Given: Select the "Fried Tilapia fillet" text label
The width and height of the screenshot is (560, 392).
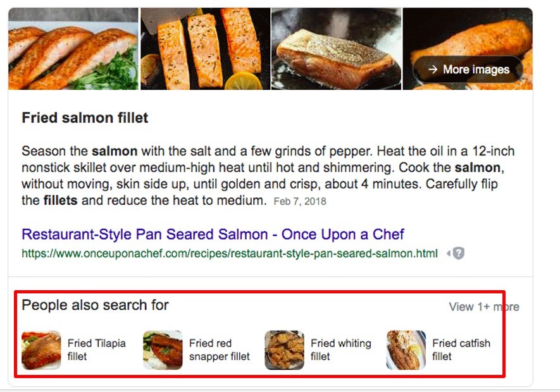Looking at the screenshot, I should pyautogui.click(x=96, y=350).
